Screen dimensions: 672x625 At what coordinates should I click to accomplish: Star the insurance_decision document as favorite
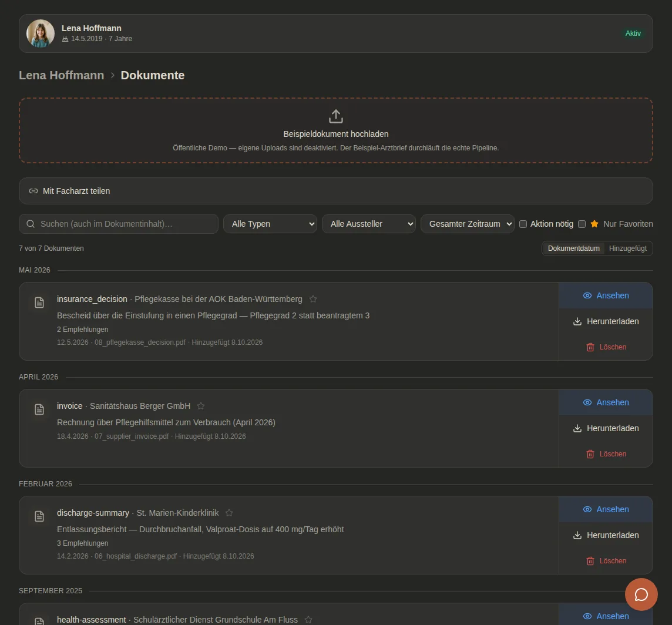(x=313, y=299)
